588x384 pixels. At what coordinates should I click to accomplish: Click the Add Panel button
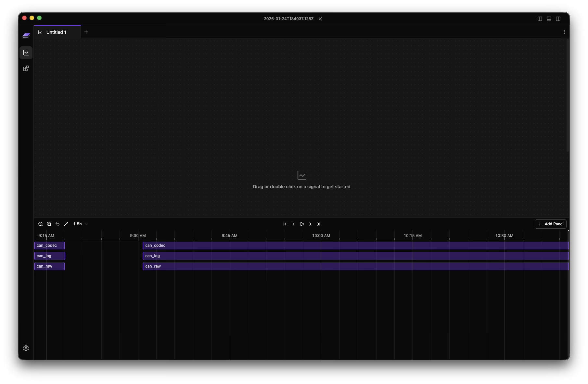coord(550,224)
